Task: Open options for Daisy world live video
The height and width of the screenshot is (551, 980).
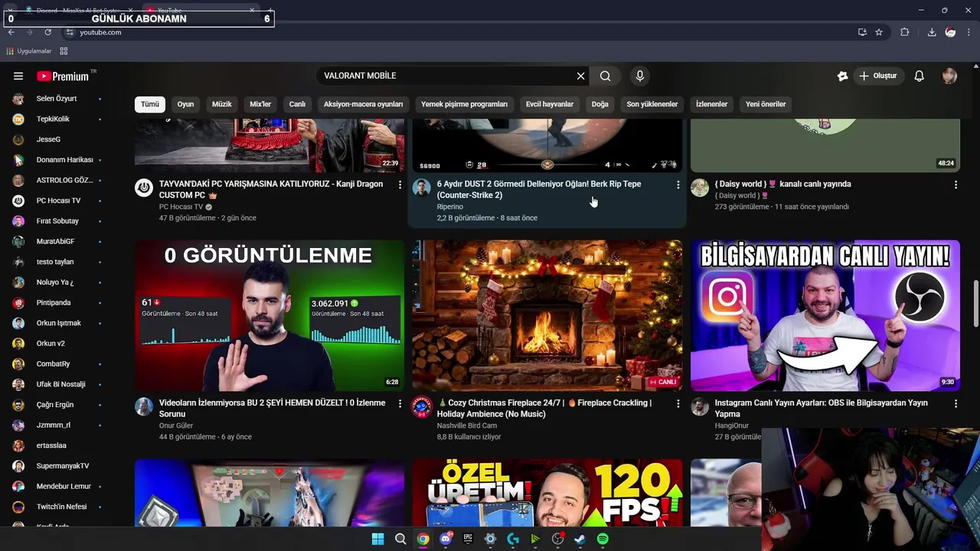Action: 955,184
